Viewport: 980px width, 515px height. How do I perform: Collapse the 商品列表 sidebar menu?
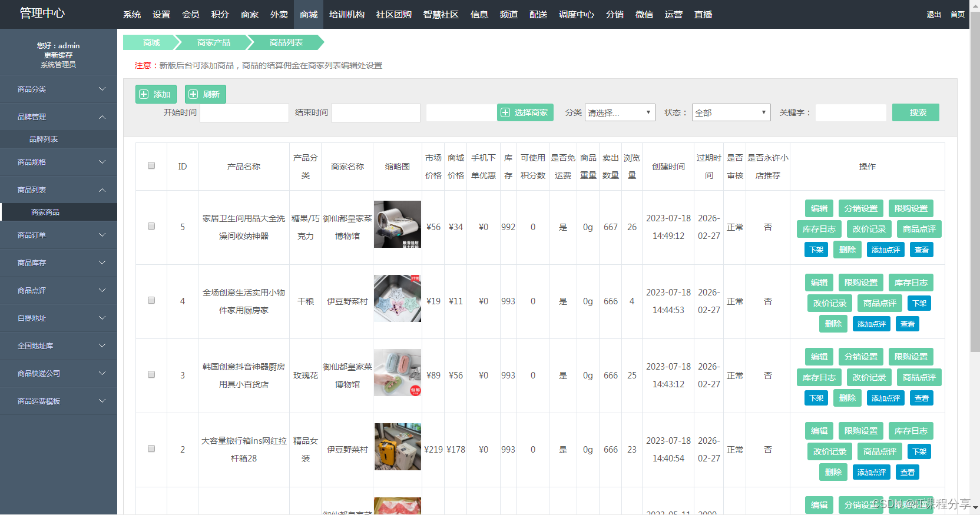pyautogui.click(x=58, y=190)
